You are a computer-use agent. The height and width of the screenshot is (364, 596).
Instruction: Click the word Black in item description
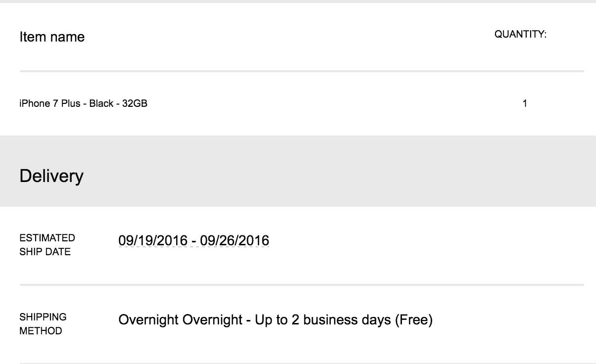pos(101,104)
